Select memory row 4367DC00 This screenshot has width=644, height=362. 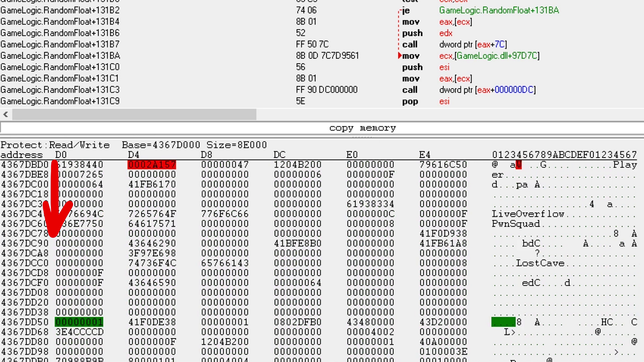[322, 184]
